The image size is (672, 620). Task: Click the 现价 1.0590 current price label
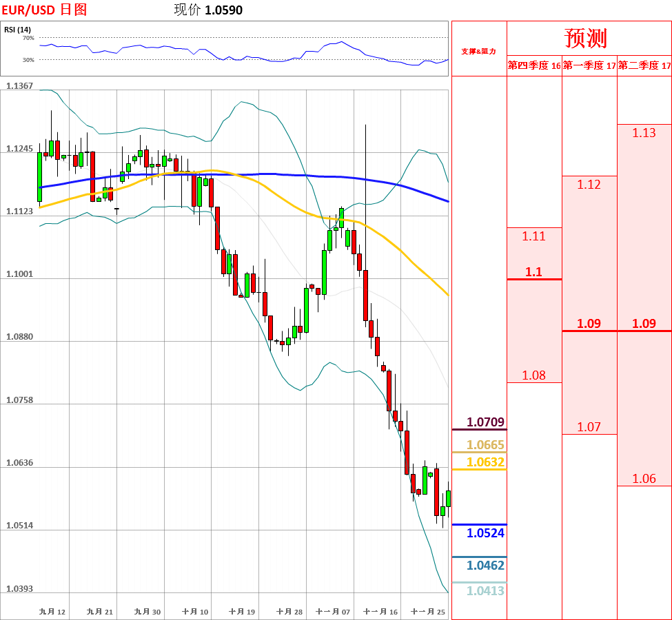point(208,10)
